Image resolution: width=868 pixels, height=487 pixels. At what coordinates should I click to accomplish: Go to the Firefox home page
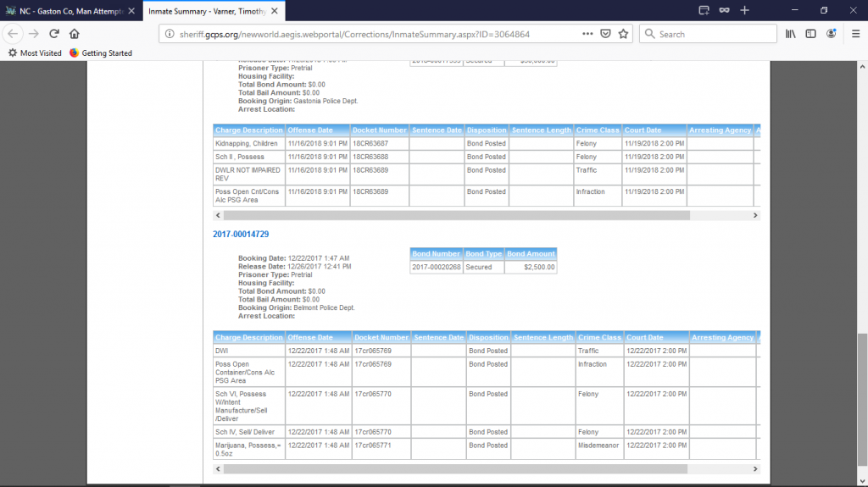(75, 34)
